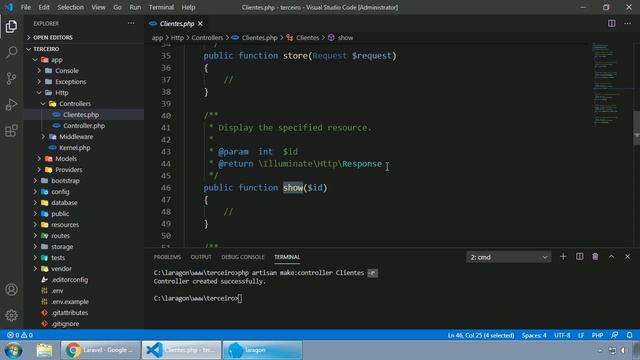Close the terminal panel
Screen dimensions: 640x360
click(x=627, y=257)
